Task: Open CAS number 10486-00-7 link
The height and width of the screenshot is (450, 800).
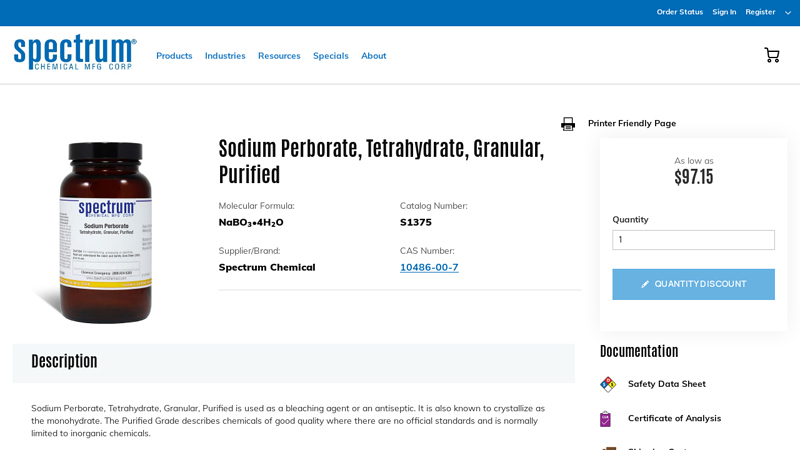Action: point(429,267)
